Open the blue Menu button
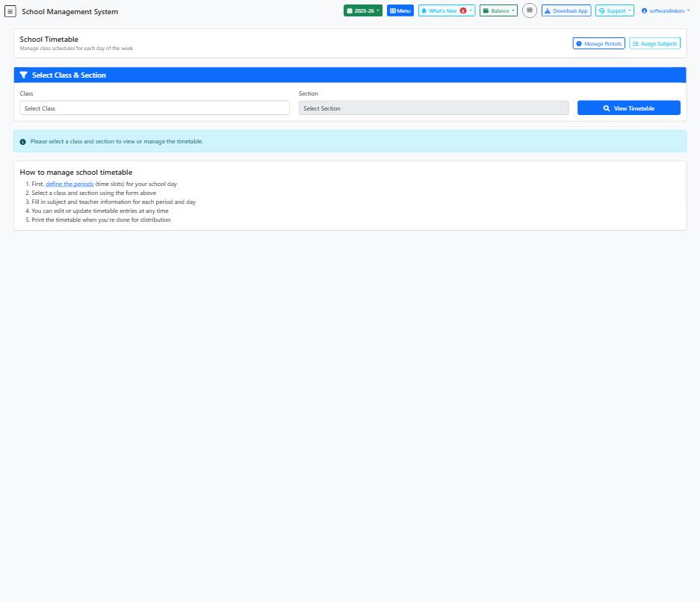This screenshot has width=700, height=602. click(x=400, y=11)
